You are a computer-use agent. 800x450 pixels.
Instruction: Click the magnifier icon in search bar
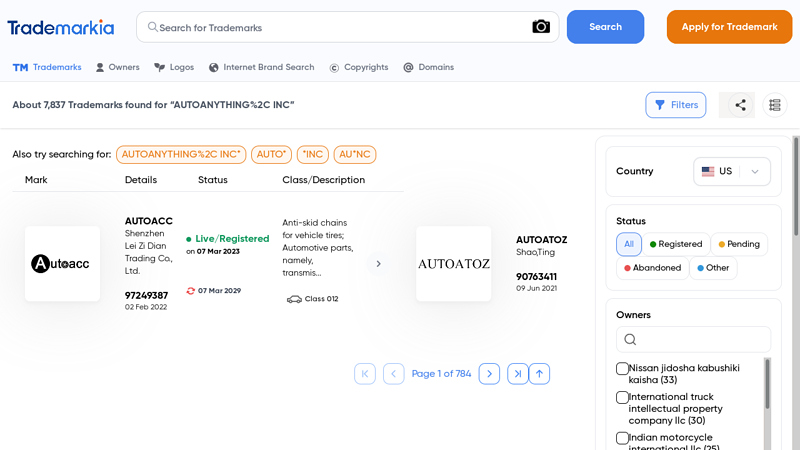tap(153, 27)
